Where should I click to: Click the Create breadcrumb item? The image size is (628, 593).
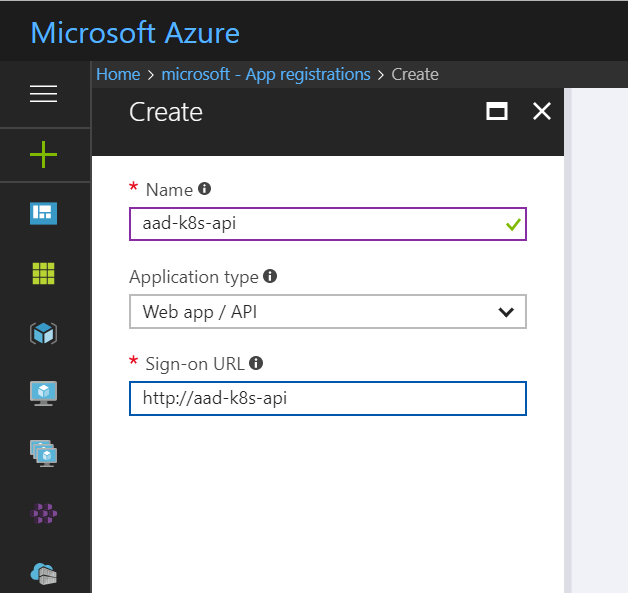coord(415,74)
